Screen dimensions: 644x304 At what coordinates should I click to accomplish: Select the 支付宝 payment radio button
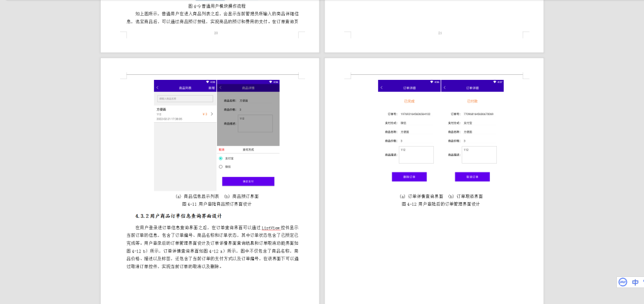221,158
